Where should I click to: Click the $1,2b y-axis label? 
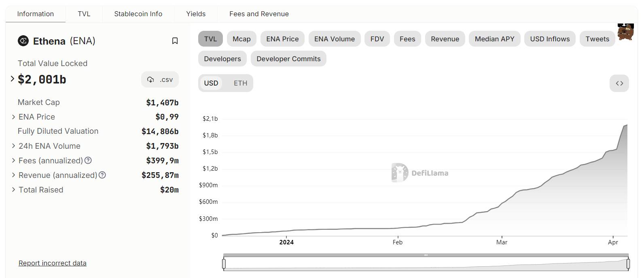tap(210, 169)
